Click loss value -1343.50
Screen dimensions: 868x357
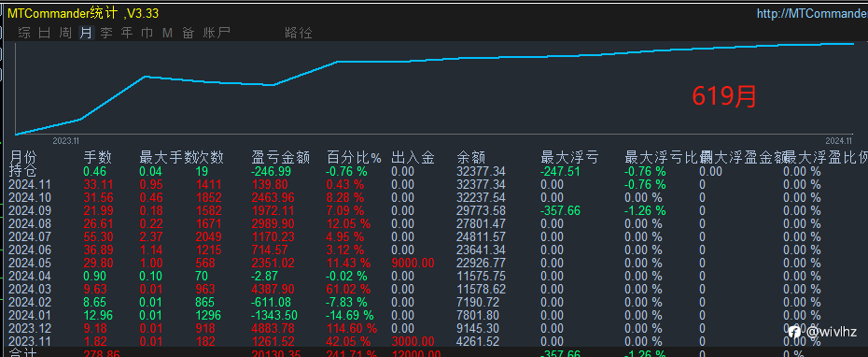pyautogui.click(x=274, y=316)
